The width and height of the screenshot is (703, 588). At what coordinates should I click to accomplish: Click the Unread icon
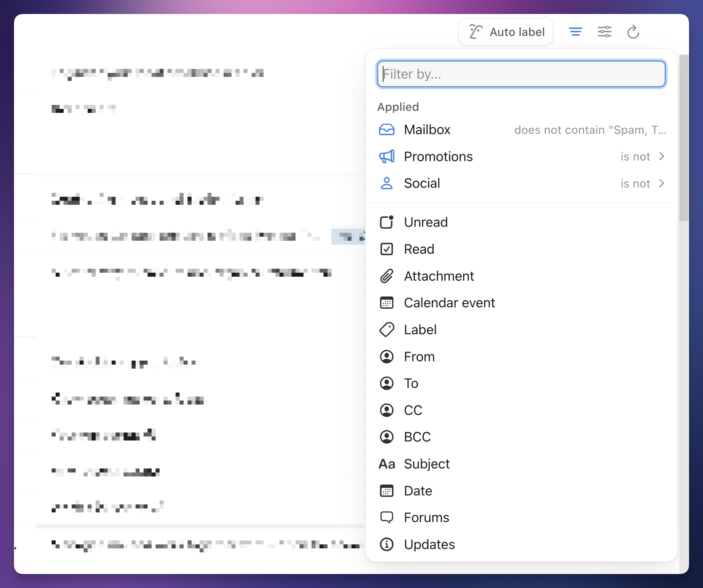[386, 222]
